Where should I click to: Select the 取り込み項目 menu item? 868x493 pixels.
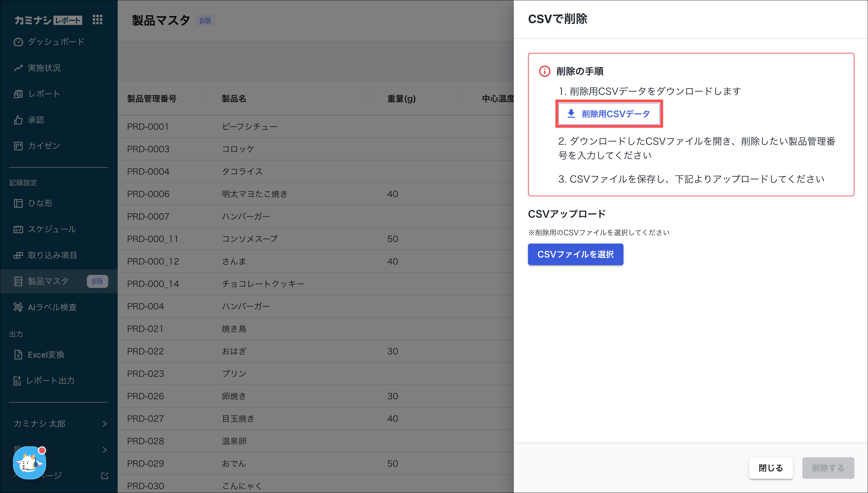click(x=52, y=255)
